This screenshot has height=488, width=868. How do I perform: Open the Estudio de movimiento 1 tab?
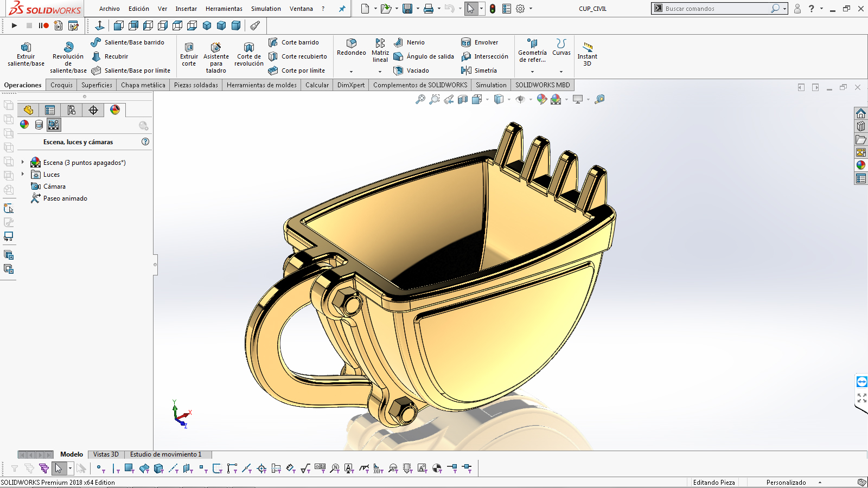165,454
